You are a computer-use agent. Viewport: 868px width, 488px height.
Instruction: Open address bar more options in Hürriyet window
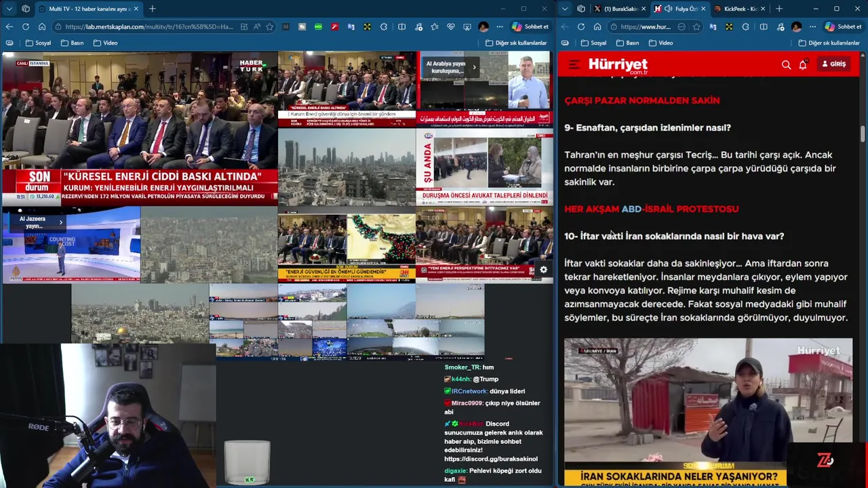pos(682,26)
